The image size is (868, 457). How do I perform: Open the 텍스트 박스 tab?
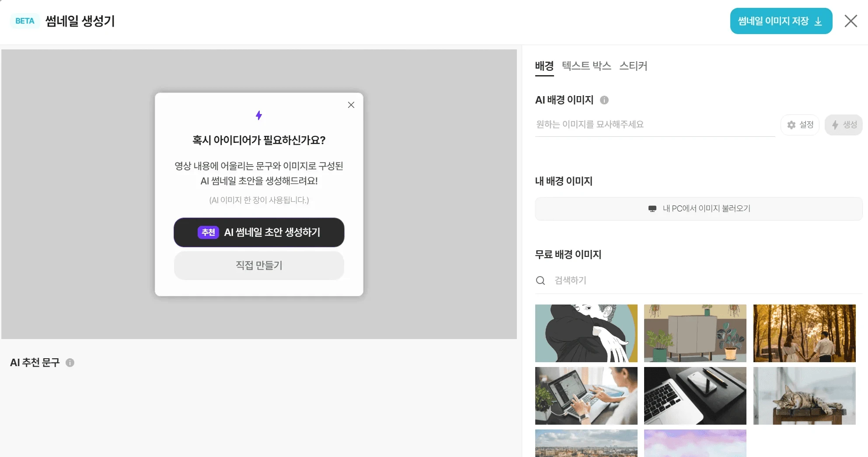tap(586, 66)
